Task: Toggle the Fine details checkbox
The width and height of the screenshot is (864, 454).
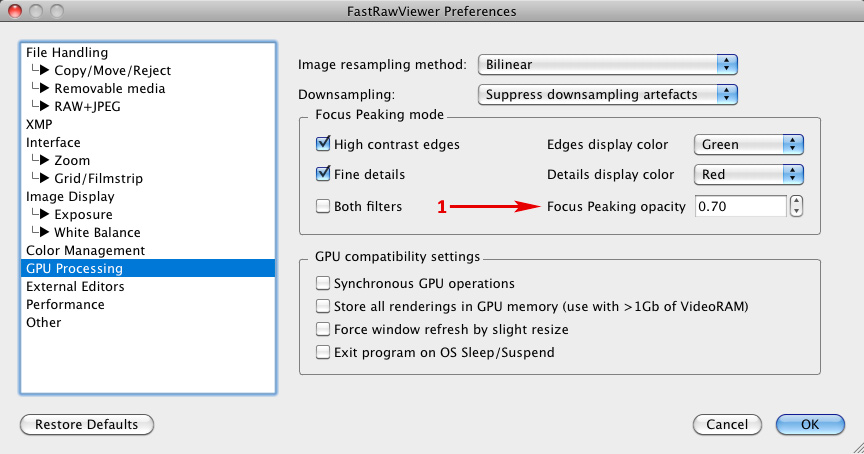Action: tap(323, 175)
